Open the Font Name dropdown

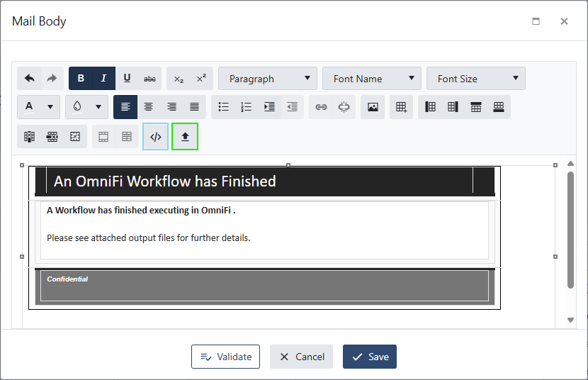pos(372,79)
